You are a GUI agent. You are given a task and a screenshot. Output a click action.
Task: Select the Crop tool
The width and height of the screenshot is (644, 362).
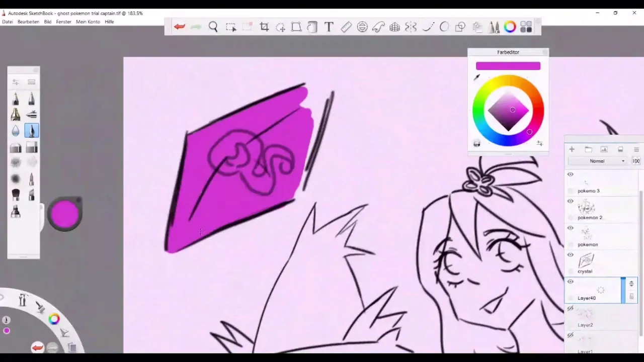[x=264, y=27]
